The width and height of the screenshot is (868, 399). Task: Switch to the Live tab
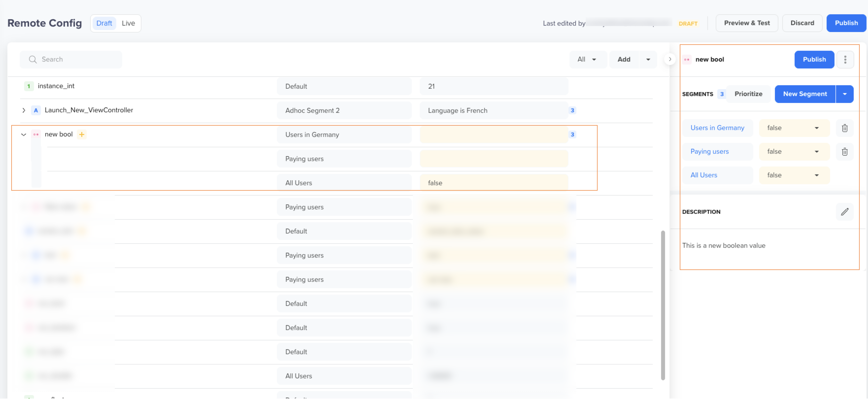click(128, 23)
